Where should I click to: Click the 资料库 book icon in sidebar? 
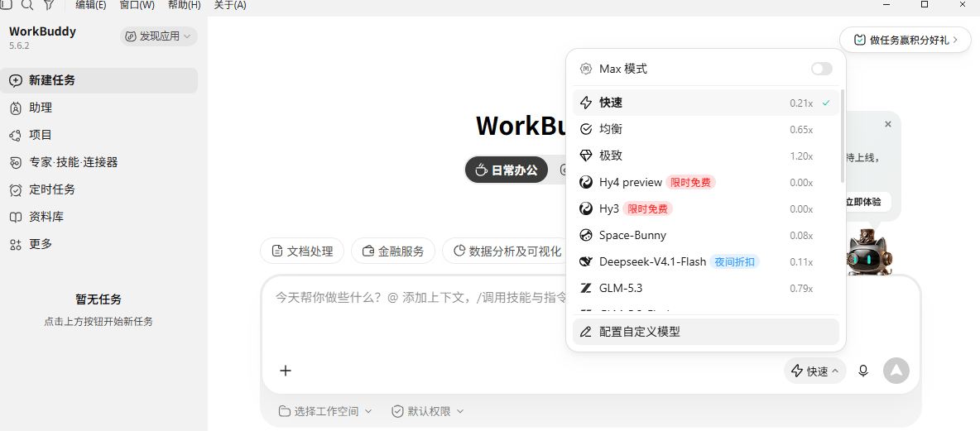click(17, 217)
